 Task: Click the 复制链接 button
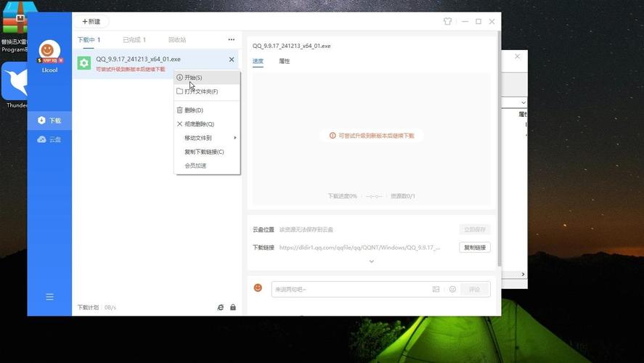tap(475, 248)
